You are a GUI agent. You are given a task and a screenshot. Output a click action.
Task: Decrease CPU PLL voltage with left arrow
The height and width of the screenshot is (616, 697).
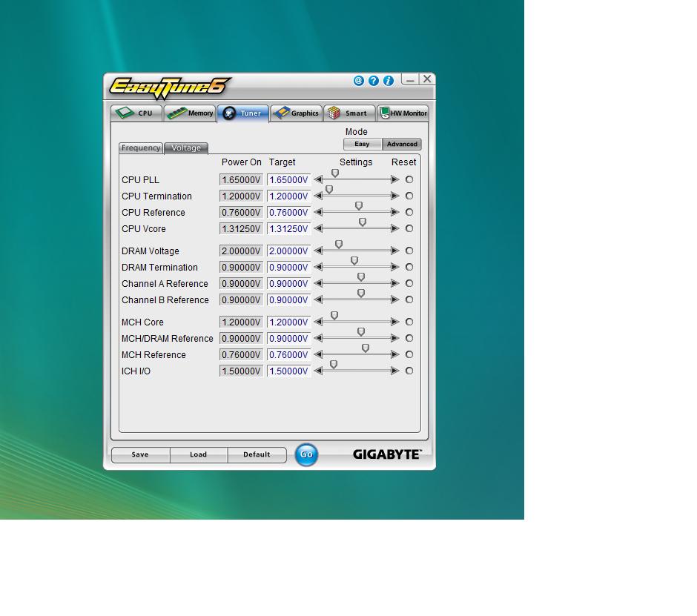(318, 179)
